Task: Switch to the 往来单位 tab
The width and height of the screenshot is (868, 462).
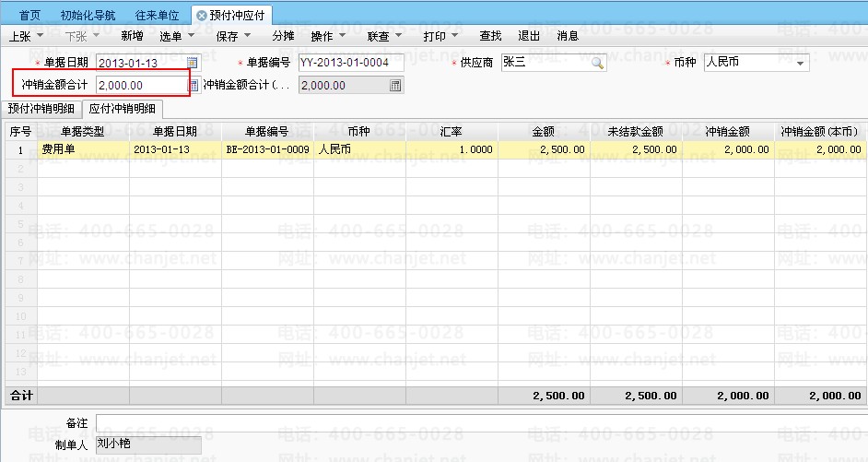Action: tap(157, 16)
